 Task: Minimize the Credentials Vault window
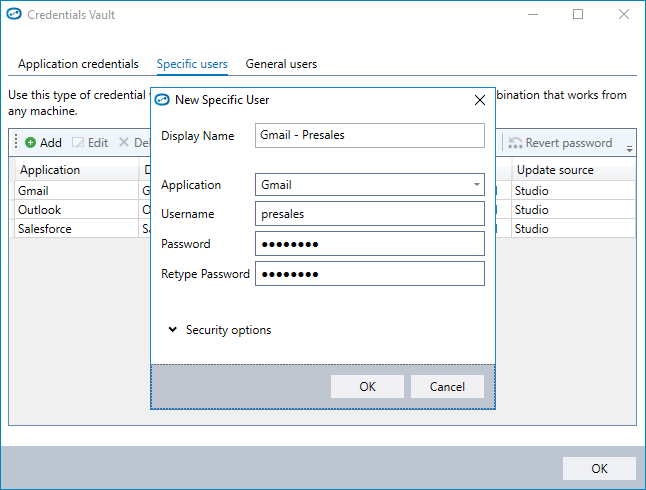[533, 14]
